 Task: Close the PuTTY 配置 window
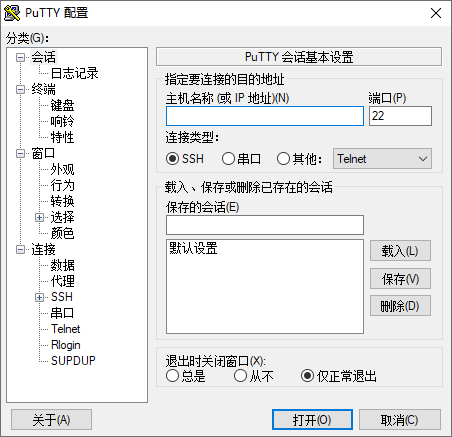(x=436, y=13)
